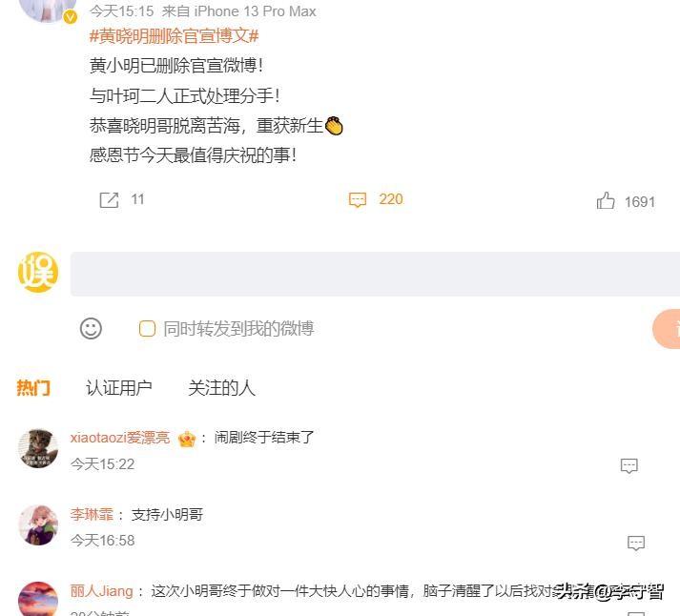680x616 pixels.
Task: Reply to xiaotaozi爱漂亮's comment via reply icon
Action: 628,465
